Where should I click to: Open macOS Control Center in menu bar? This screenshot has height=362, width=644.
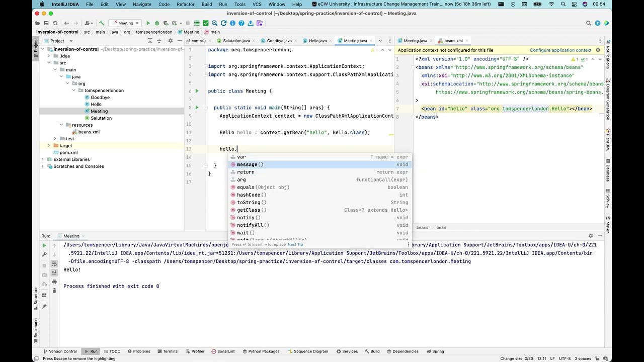(x=574, y=4)
